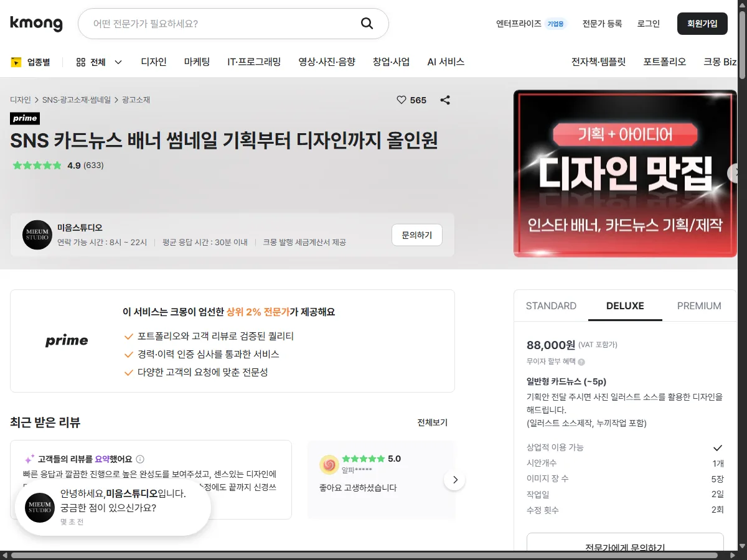Click the 전문가 등록 link
747x560 pixels.
[602, 24]
